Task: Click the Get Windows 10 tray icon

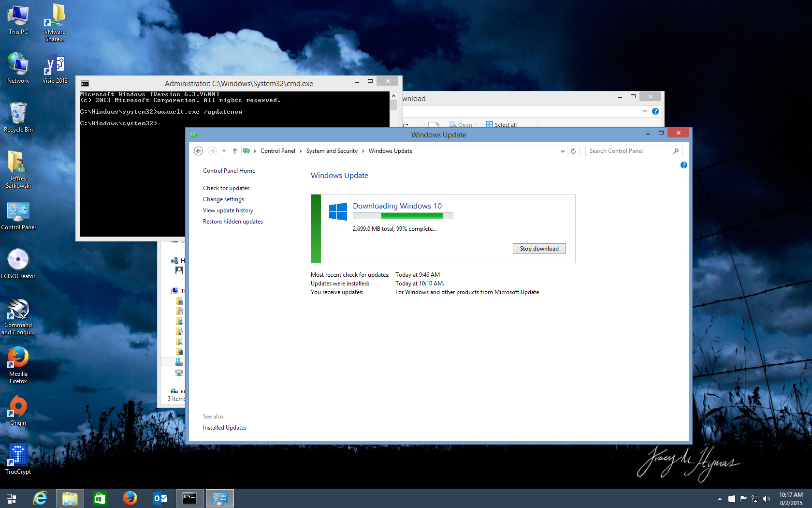Action: [x=732, y=499]
